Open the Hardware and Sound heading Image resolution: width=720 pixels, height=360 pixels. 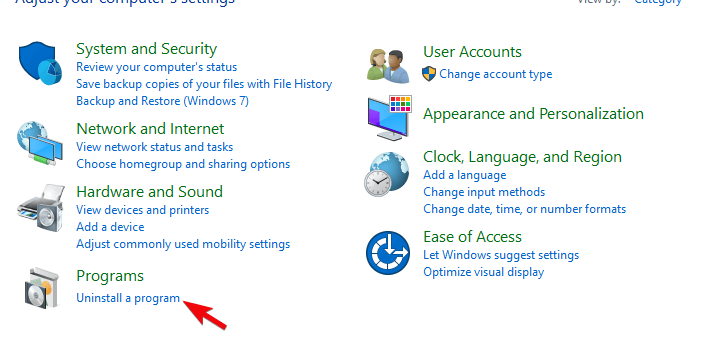click(150, 191)
